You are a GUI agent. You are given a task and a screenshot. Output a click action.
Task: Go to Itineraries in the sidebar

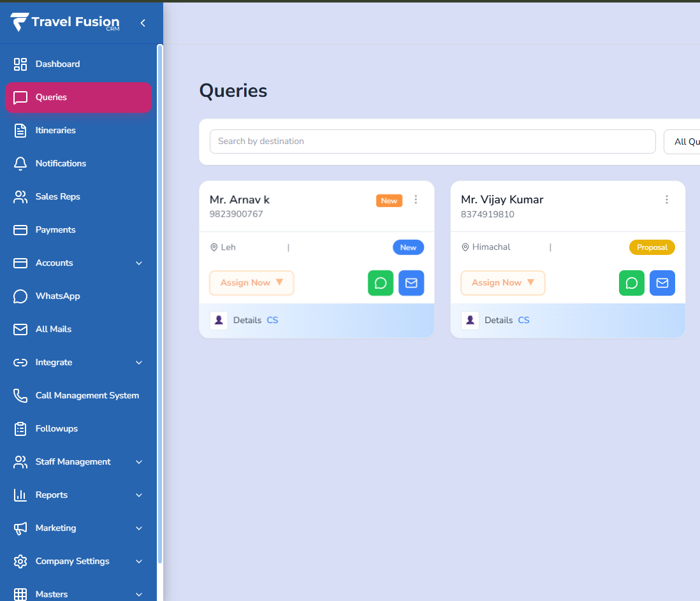(55, 130)
